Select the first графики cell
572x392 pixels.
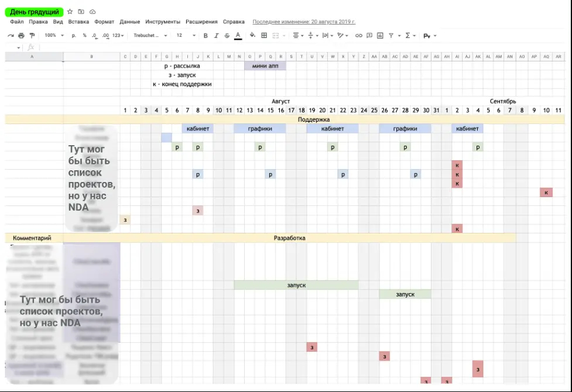pos(260,128)
